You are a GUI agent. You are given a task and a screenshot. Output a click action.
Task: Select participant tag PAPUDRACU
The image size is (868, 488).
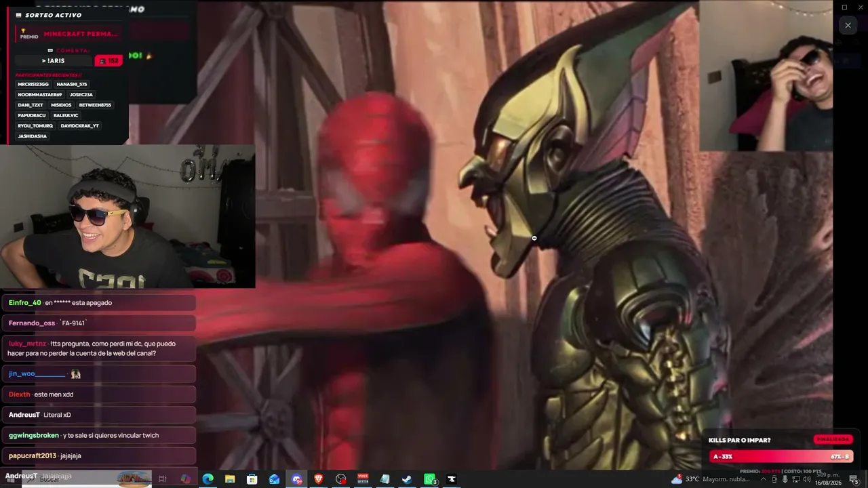(x=32, y=116)
